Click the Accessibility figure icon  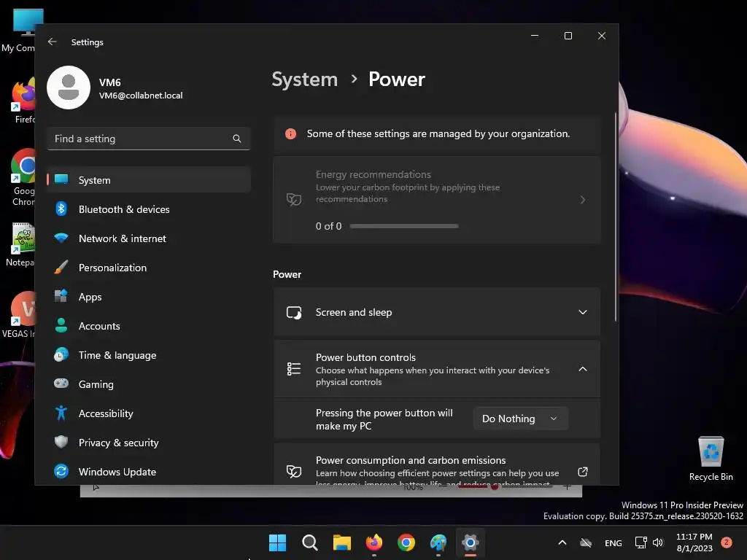pos(61,413)
